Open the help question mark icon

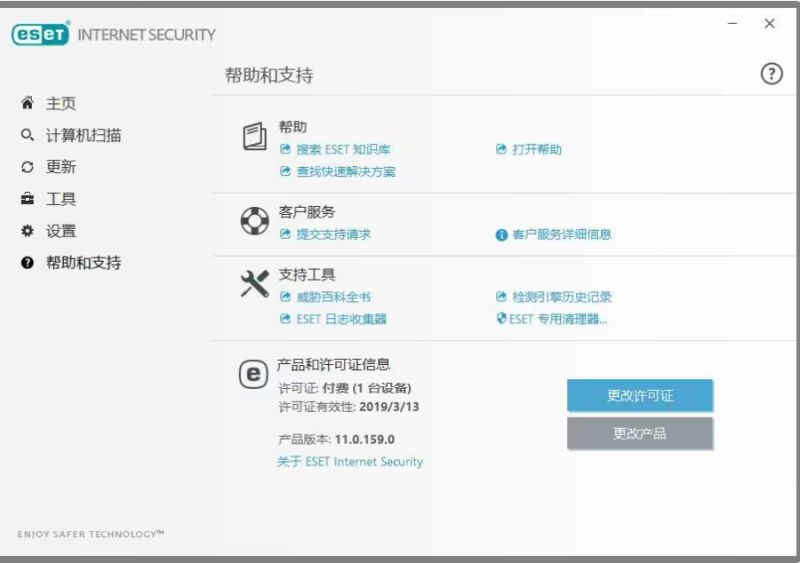pyautogui.click(x=771, y=74)
